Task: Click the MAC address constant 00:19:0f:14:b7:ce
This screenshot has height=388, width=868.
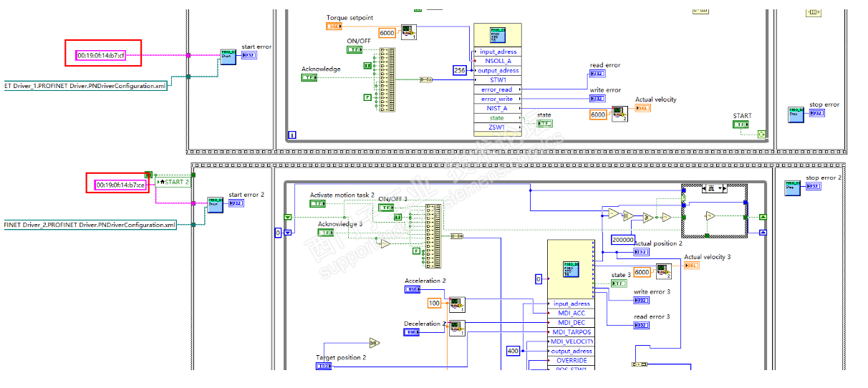Action: pyautogui.click(x=121, y=185)
